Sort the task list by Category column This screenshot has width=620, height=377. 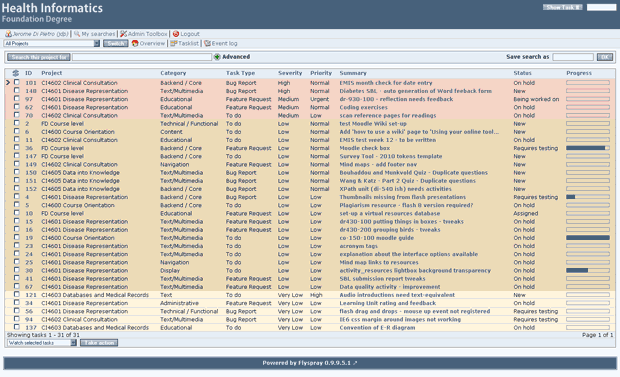tap(173, 73)
